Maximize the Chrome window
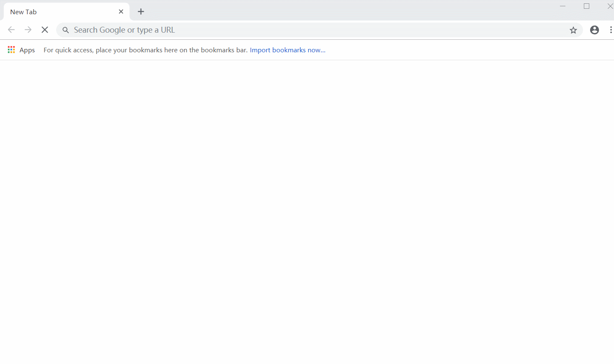 (x=586, y=6)
